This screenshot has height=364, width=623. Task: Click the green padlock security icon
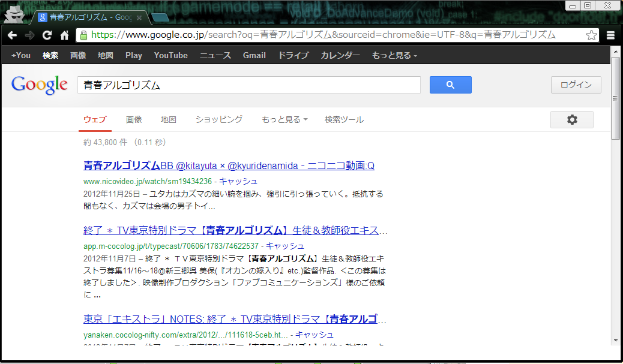83,35
